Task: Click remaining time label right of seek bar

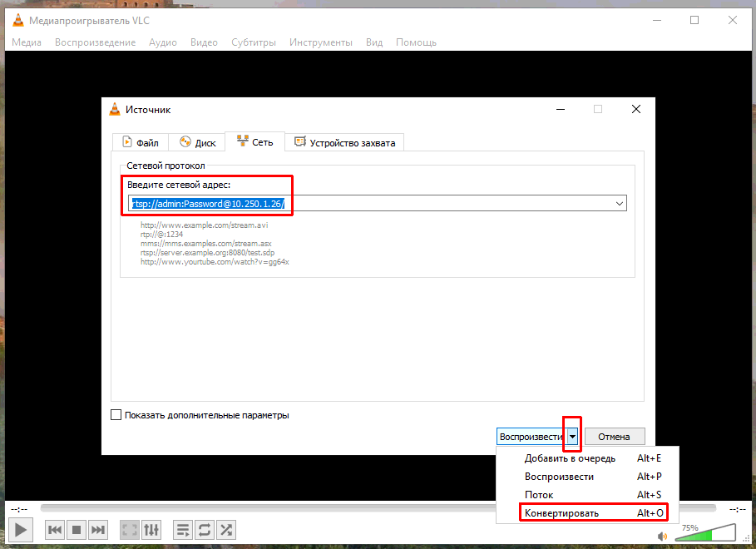Action: click(737, 509)
